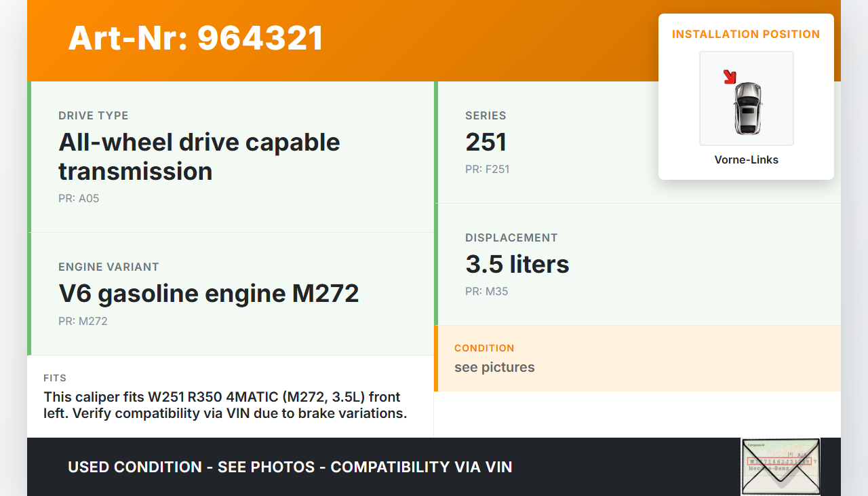Click the PR: F251 code
This screenshot has width=868, height=496.
[x=487, y=170]
